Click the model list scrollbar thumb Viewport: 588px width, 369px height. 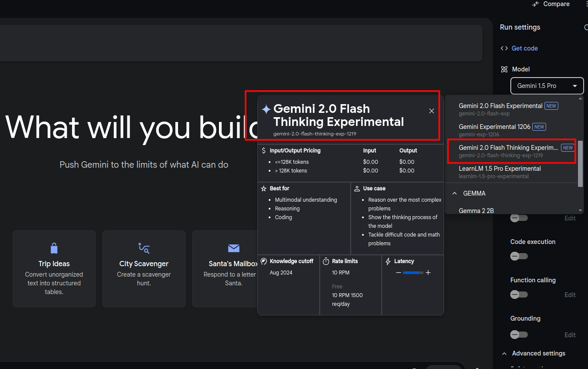(x=580, y=163)
